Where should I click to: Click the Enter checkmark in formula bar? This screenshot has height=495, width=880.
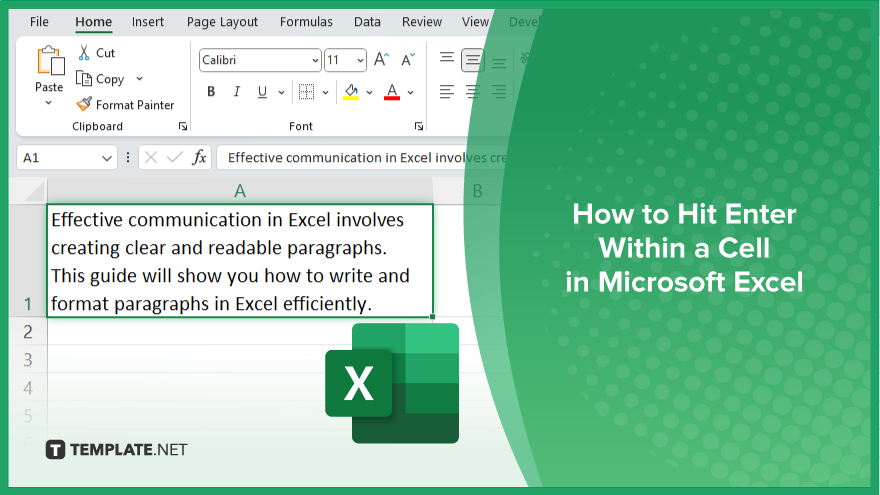(175, 158)
